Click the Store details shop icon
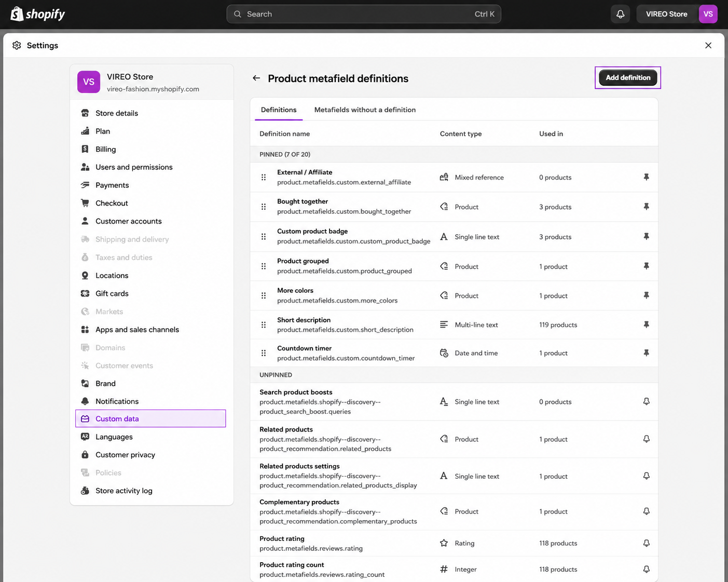The width and height of the screenshot is (728, 582). tap(85, 113)
